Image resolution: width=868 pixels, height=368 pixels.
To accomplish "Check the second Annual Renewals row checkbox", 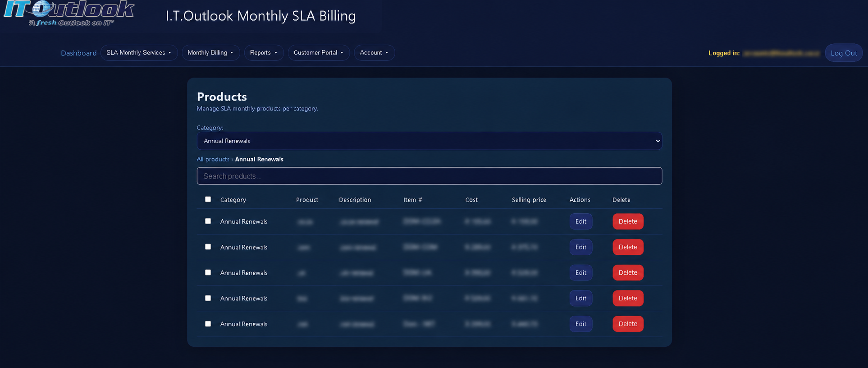I will (208, 247).
